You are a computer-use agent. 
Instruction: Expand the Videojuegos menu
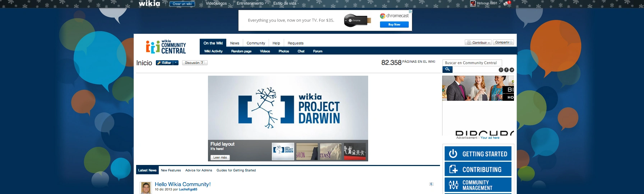point(217,4)
